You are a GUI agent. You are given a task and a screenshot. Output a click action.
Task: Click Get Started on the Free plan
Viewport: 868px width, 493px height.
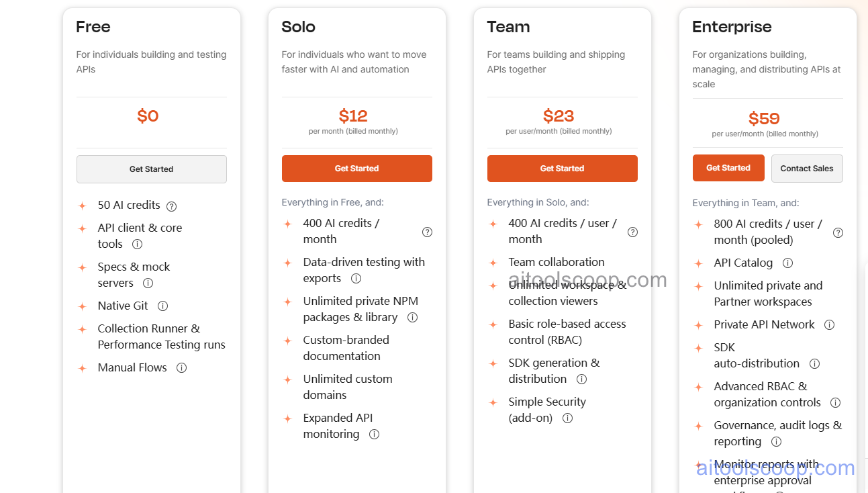[152, 169]
